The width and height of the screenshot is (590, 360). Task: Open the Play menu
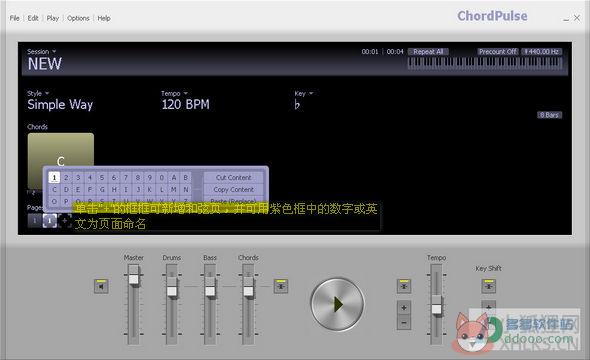pos(53,18)
